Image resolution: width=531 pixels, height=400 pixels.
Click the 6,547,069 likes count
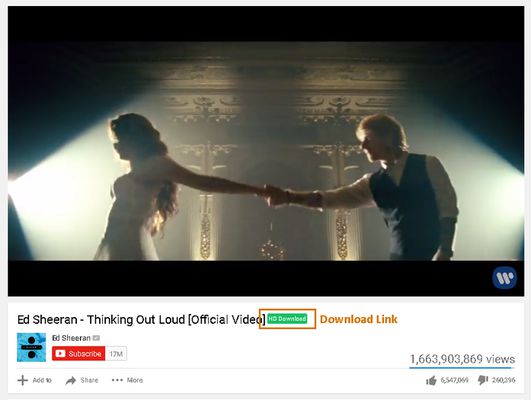[454, 380]
